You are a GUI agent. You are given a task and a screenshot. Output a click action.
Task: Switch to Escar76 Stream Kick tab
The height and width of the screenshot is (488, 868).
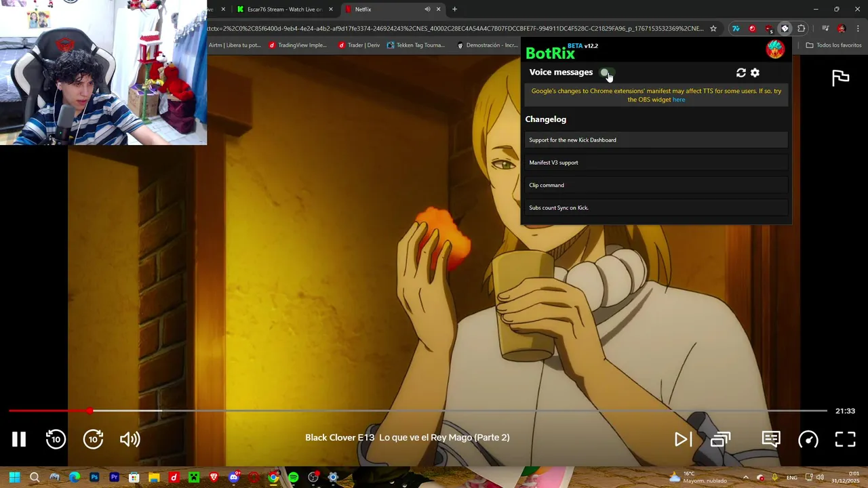click(285, 9)
